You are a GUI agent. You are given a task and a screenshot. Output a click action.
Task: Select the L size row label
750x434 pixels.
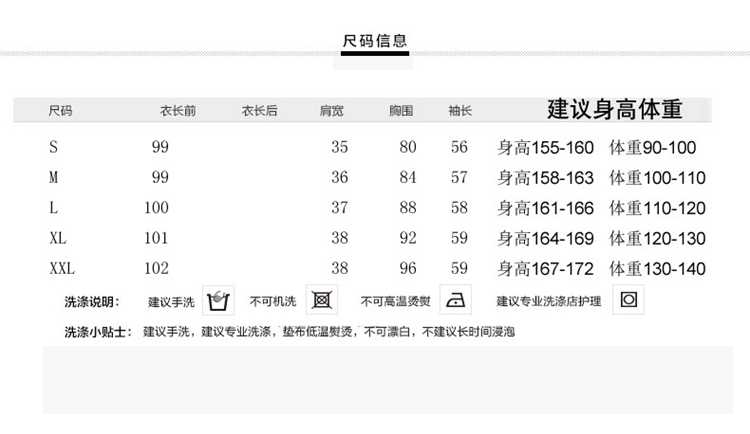(54, 208)
